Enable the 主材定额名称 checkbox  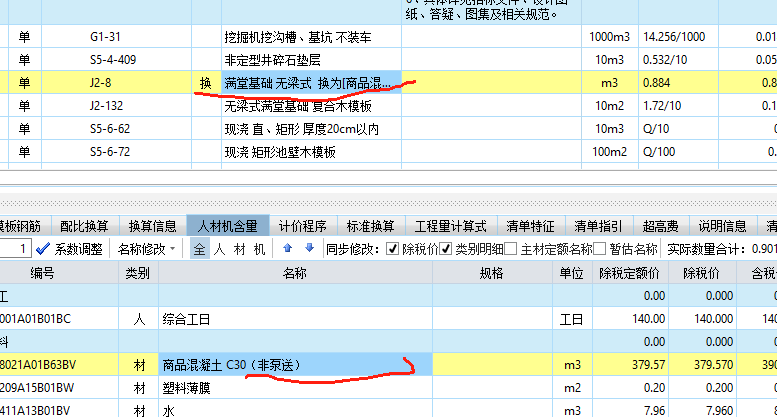[510, 249]
